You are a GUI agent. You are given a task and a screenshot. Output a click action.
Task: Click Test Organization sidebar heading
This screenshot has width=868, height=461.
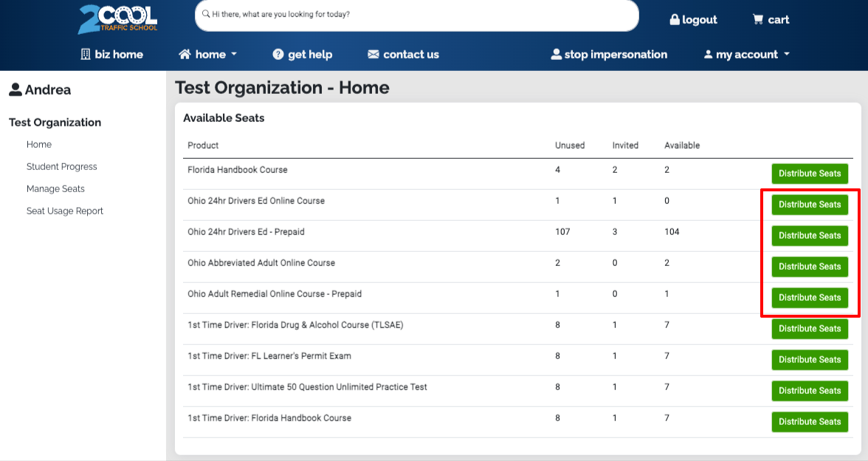point(55,123)
